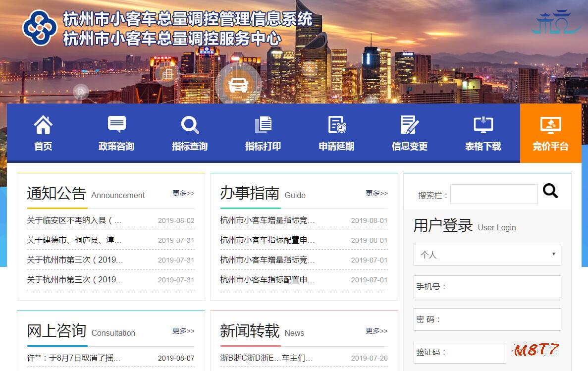Open the 指标打印 document icon
Viewport: 588px width, 371px height.
pyautogui.click(x=263, y=125)
